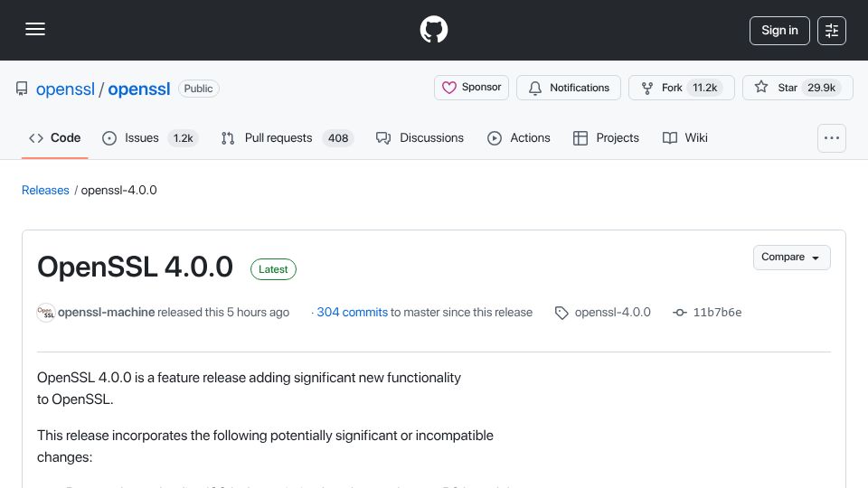
Task: Open the hamburger navigation menu
Action: (35, 29)
